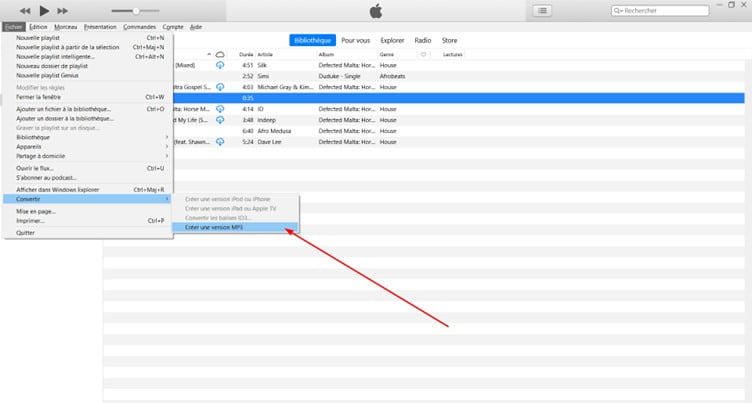Screen dimensions: 752x403
Task: Sort by the cloud status column header
Action: tap(220, 54)
